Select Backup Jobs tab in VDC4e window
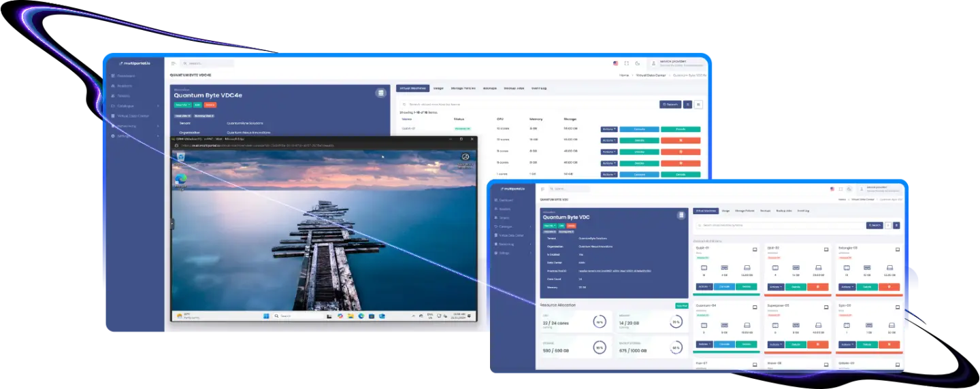The image size is (980, 389). pos(514,88)
